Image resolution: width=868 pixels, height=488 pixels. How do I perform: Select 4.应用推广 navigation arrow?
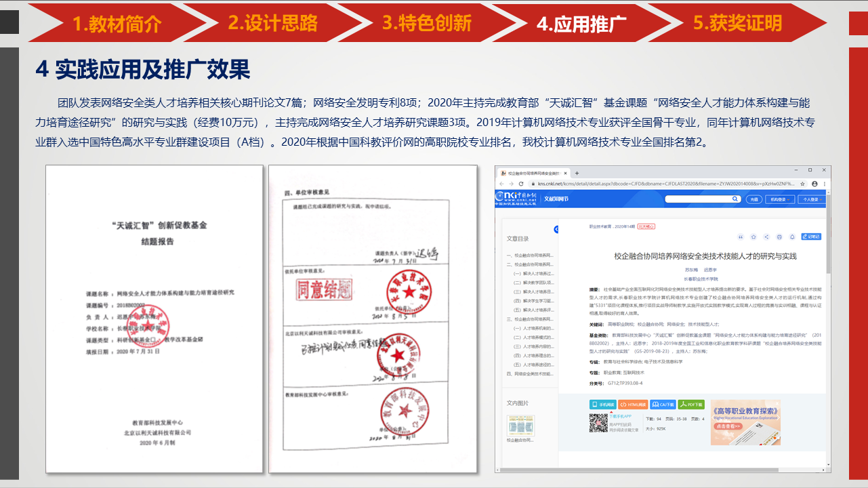581,23
